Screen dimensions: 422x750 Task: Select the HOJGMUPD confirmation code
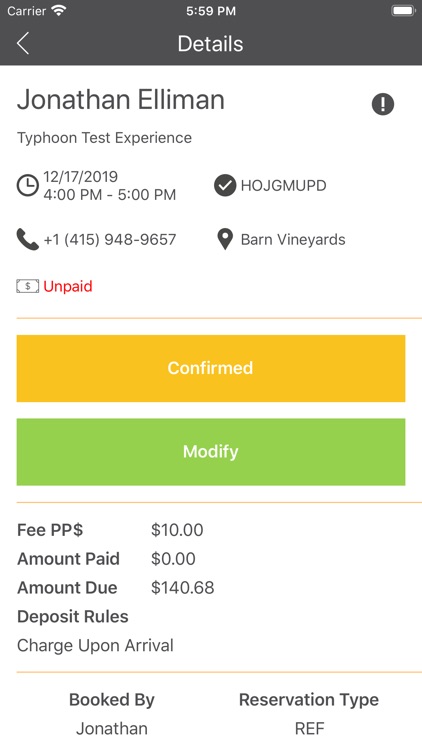(283, 186)
